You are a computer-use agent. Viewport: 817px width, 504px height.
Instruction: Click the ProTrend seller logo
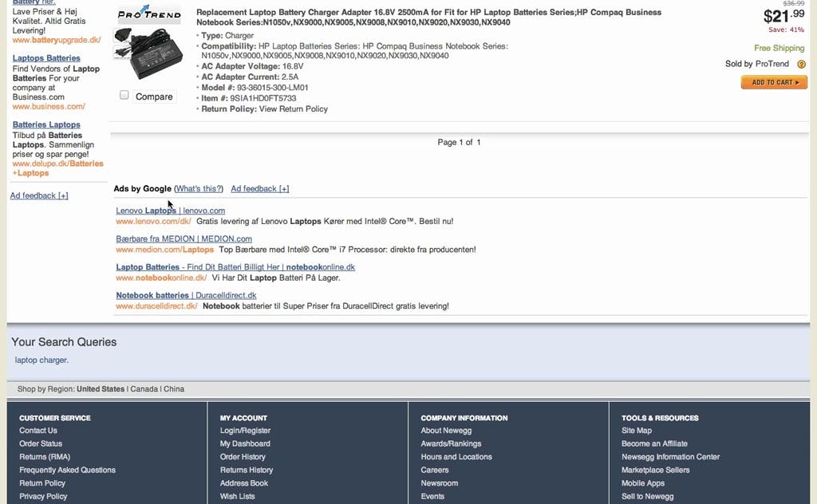(x=148, y=14)
